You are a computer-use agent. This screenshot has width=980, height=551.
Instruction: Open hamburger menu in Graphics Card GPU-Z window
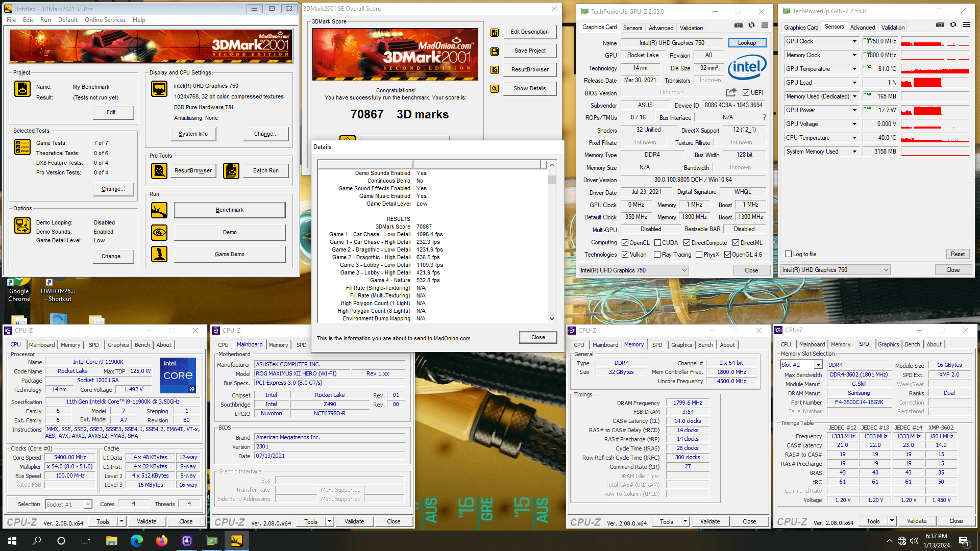(765, 25)
